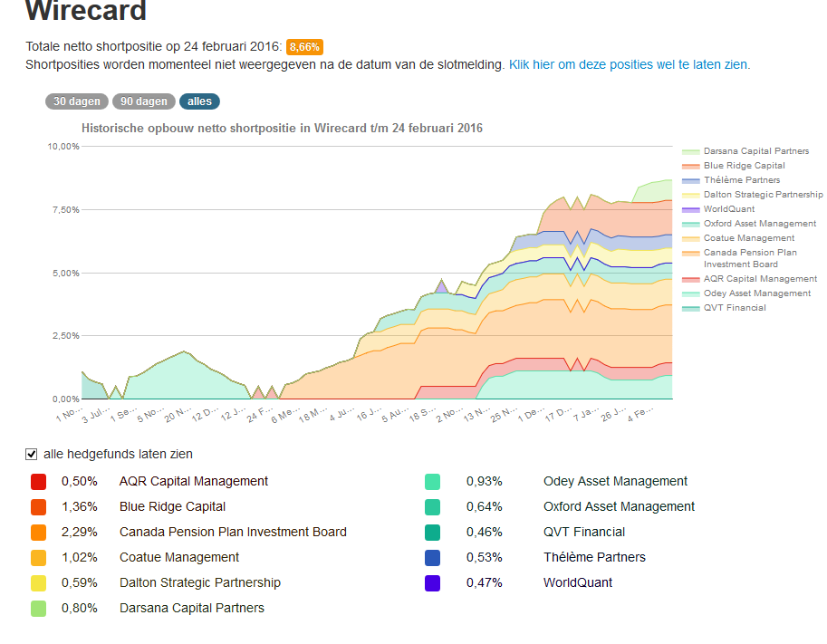Click the QVT Financial teal swatch

(432, 533)
